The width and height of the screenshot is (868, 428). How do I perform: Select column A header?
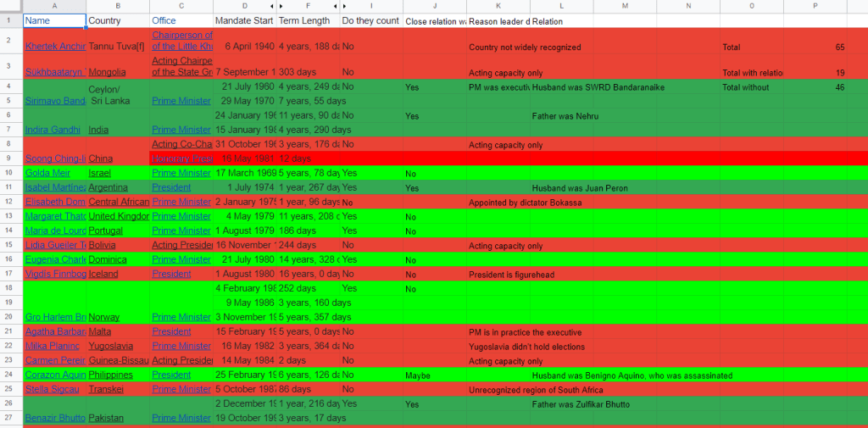pos(54,7)
